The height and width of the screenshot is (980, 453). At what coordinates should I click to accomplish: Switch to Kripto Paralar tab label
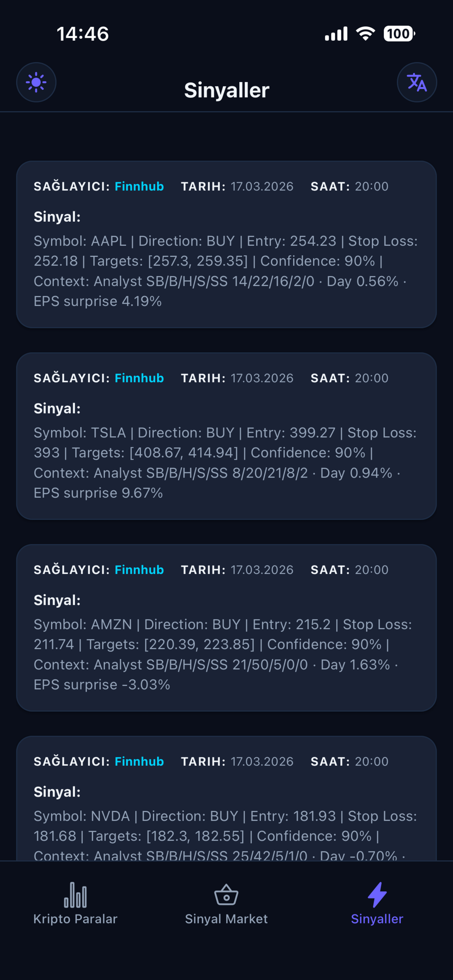coord(75,919)
